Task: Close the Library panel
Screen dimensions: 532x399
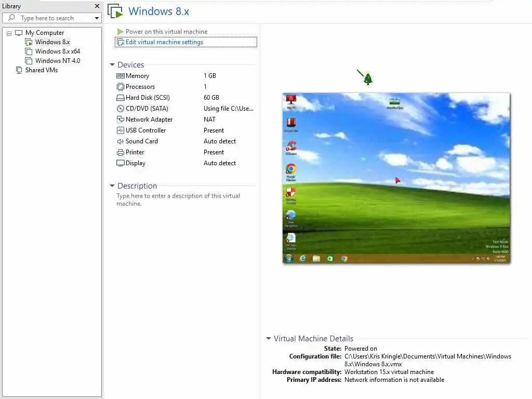Action: (97, 6)
